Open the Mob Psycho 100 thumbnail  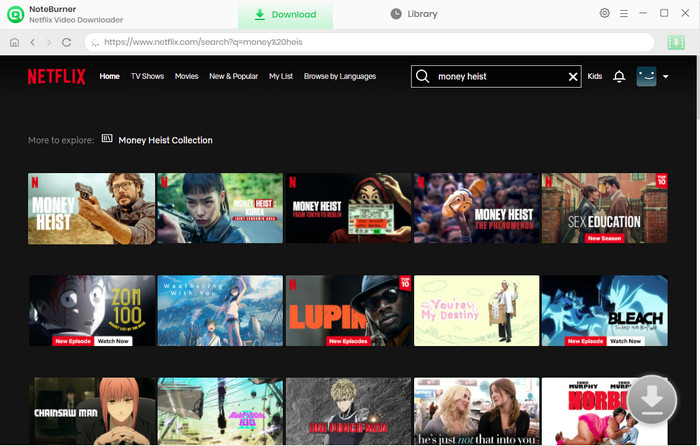(x=220, y=411)
